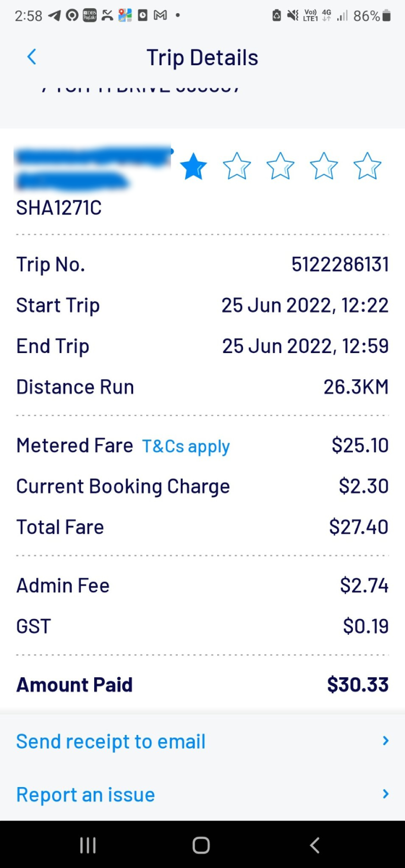Rate the trip four stars
The width and height of the screenshot is (405, 868).
pyautogui.click(x=324, y=166)
